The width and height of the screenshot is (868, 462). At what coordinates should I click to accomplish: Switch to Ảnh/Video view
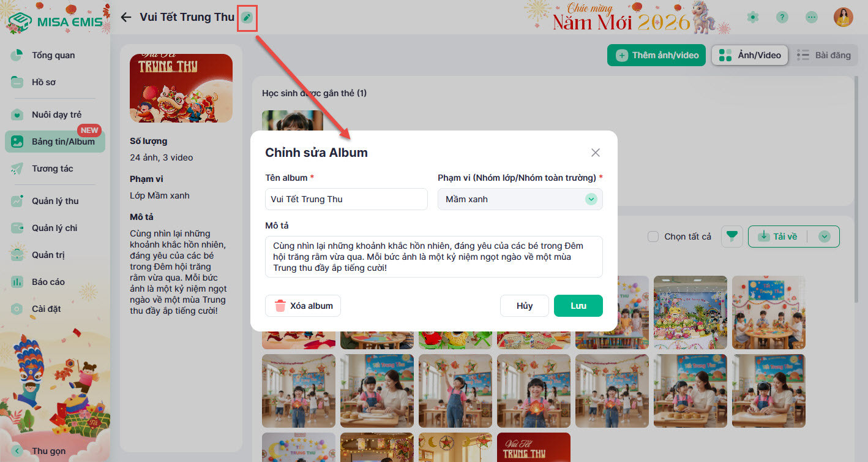tap(750, 55)
